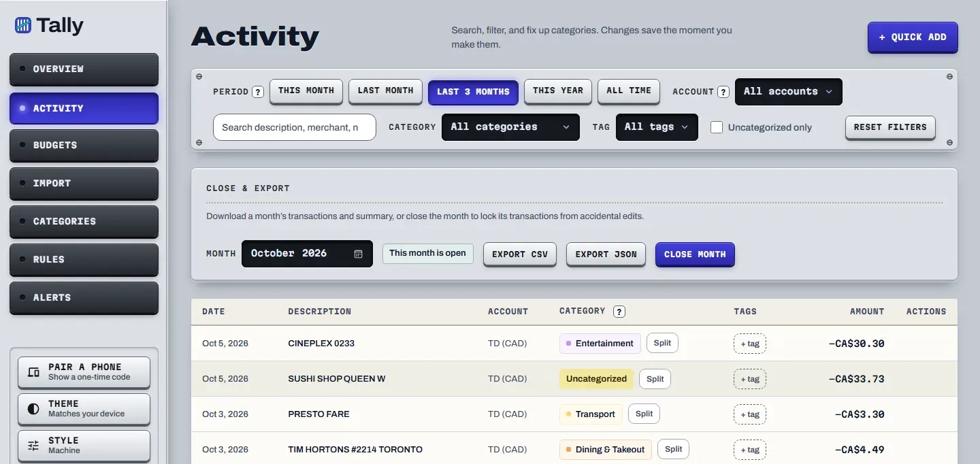Open Import in the sidebar
This screenshot has height=464, width=980.
(x=84, y=184)
